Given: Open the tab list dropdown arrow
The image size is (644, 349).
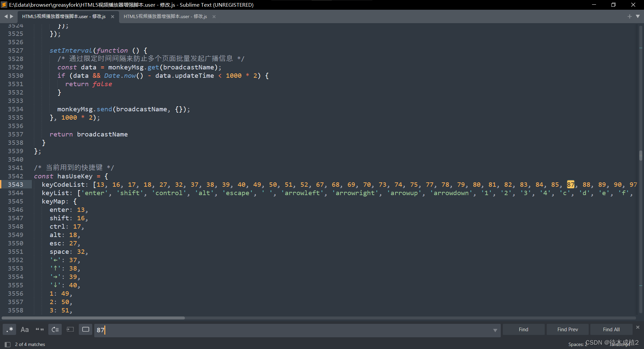Looking at the screenshot, I should pos(638,16).
